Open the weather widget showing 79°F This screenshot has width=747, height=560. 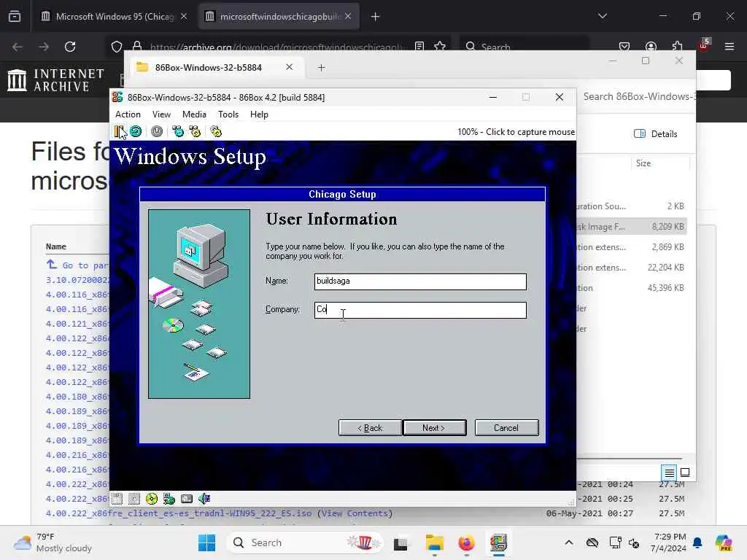coord(53,542)
